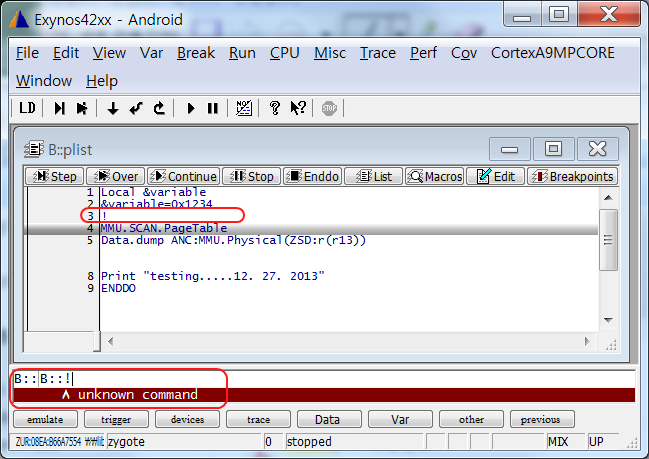Click the red STOP icon
The height and width of the screenshot is (459, 649).
(x=329, y=108)
